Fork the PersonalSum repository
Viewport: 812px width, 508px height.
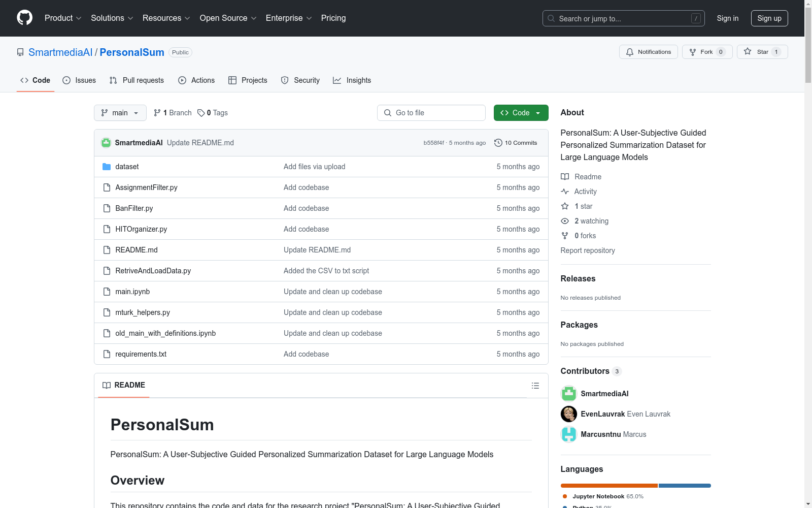[x=707, y=52]
